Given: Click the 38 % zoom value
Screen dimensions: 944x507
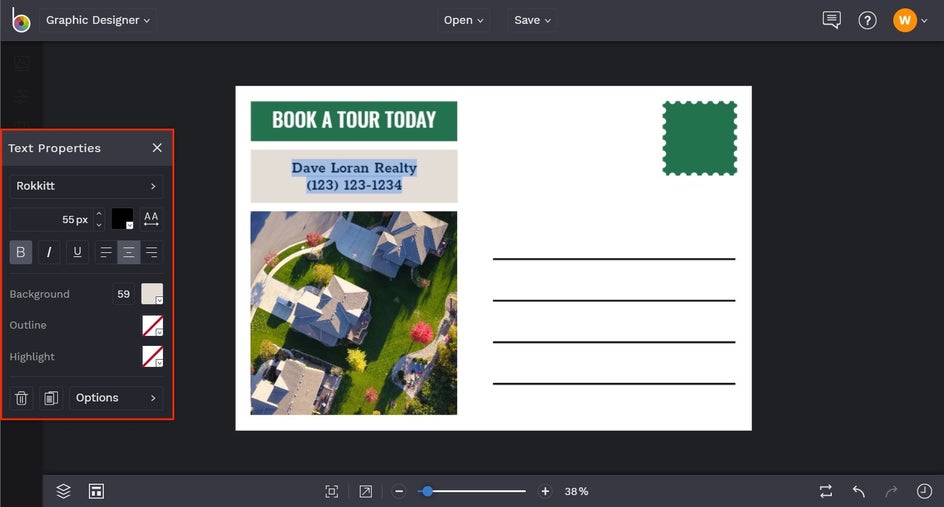Looking at the screenshot, I should [576, 491].
